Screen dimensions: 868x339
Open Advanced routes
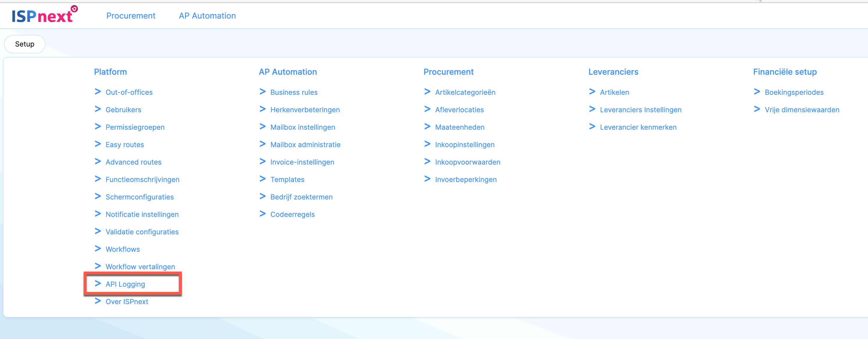coord(133,162)
